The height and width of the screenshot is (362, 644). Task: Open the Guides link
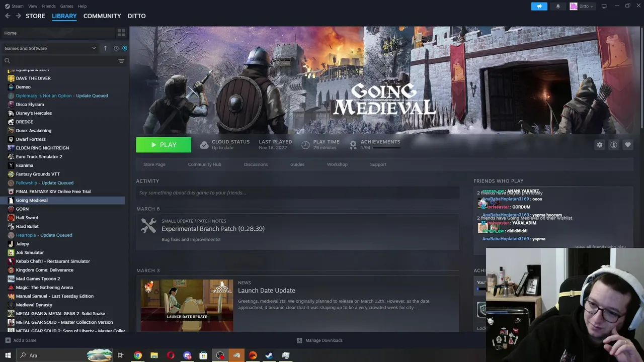click(x=297, y=164)
